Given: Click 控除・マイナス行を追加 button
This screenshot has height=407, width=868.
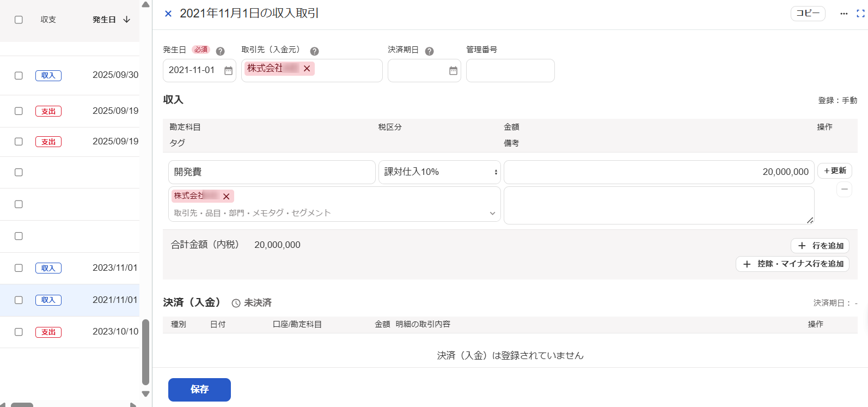Looking at the screenshot, I should pos(792,264).
